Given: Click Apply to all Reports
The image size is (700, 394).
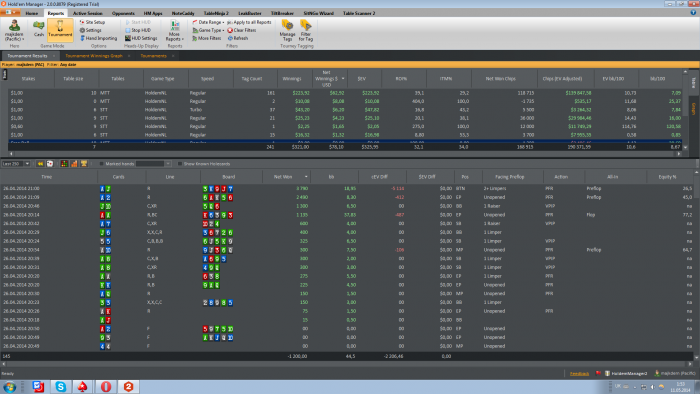Looking at the screenshot, I should [249, 22].
